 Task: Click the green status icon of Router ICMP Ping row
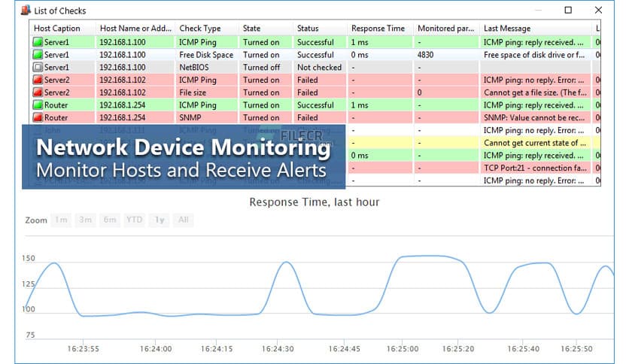(x=38, y=105)
